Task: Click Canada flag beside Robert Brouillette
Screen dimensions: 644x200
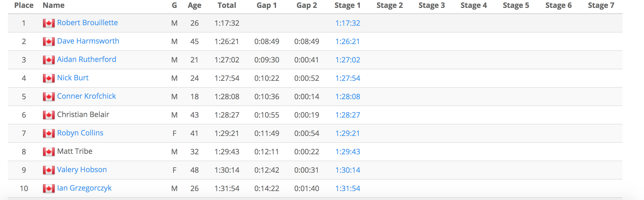Action: (x=49, y=23)
